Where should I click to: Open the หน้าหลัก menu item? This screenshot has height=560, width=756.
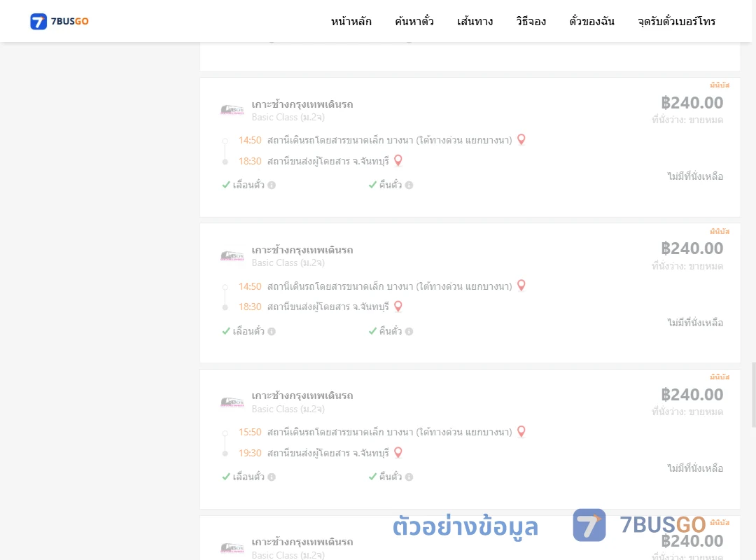[x=351, y=21]
